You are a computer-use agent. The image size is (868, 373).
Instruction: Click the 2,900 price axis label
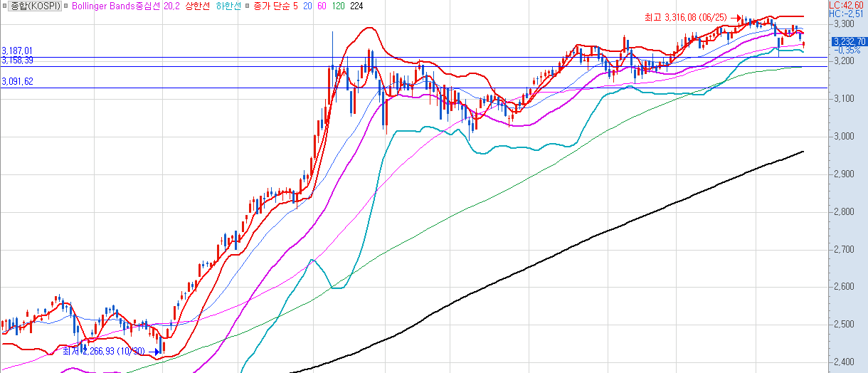pyautogui.click(x=845, y=174)
